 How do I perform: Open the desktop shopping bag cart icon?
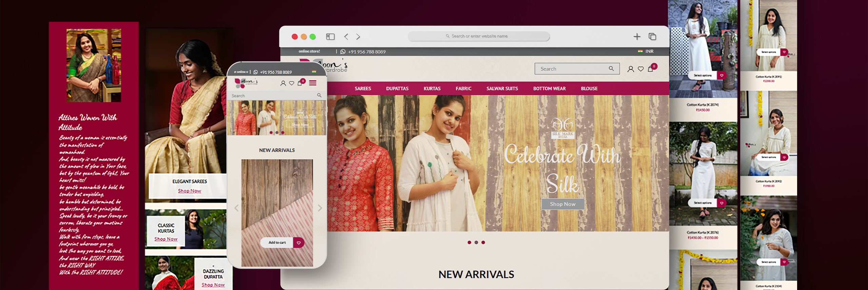tap(650, 69)
